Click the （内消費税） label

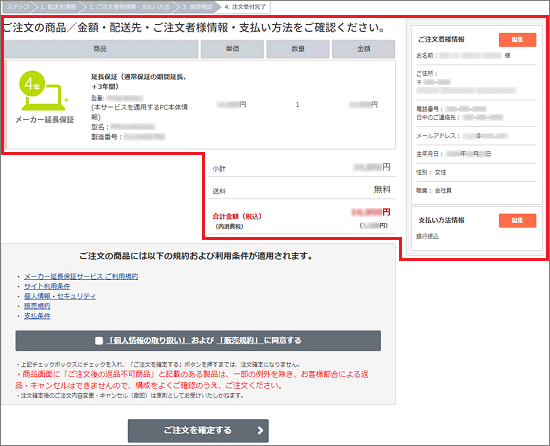point(229,227)
